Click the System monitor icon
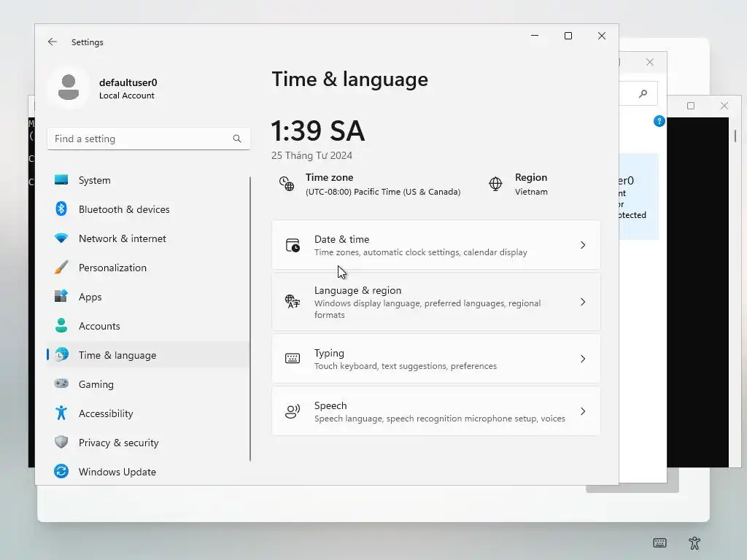The image size is (747, 560). (x=61, y=180)
